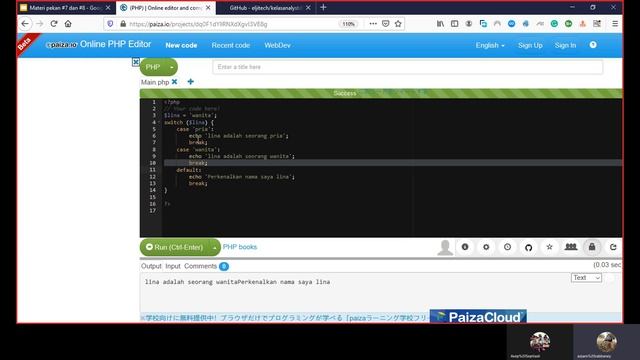Open the Text output format dropdown
The height and width of the screenshot is (360, 640).
pyautogui.click(x=586, y=278)
